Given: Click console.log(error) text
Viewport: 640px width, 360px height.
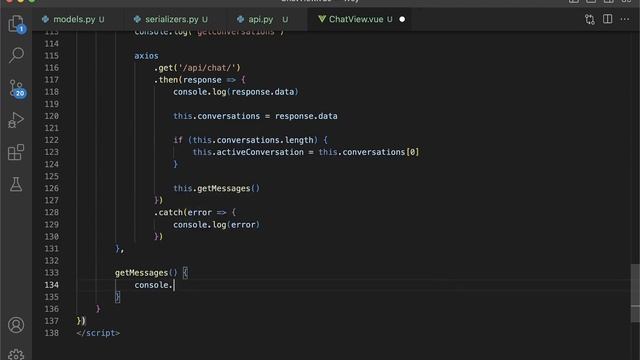Looking at the screenshot, I should [x=216, y=225].
